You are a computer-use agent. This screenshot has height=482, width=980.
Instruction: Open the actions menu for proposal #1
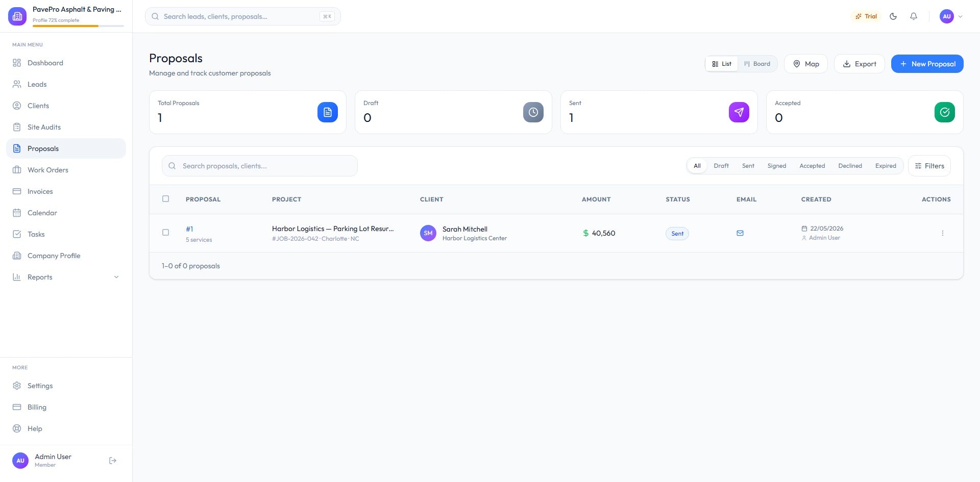(x=943, y=233)
